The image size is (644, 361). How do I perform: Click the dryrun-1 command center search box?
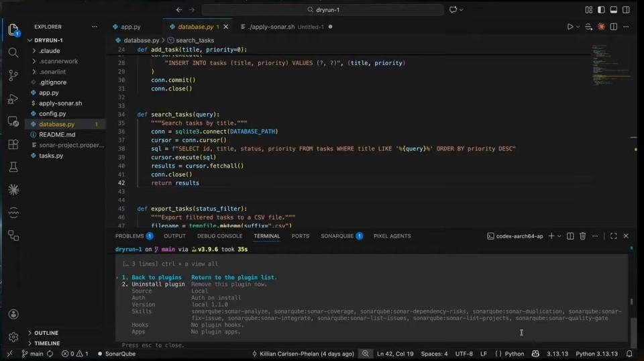click(323, 10)
